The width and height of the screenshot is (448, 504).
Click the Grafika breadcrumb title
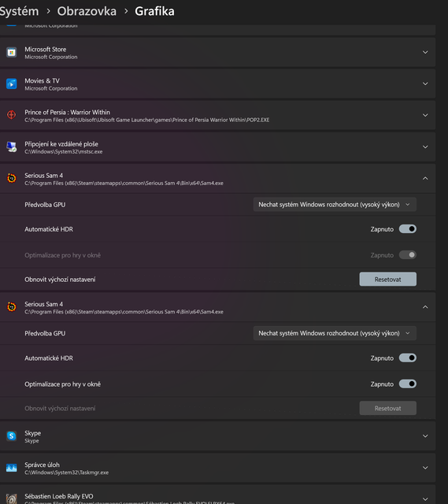coord(154,11)
